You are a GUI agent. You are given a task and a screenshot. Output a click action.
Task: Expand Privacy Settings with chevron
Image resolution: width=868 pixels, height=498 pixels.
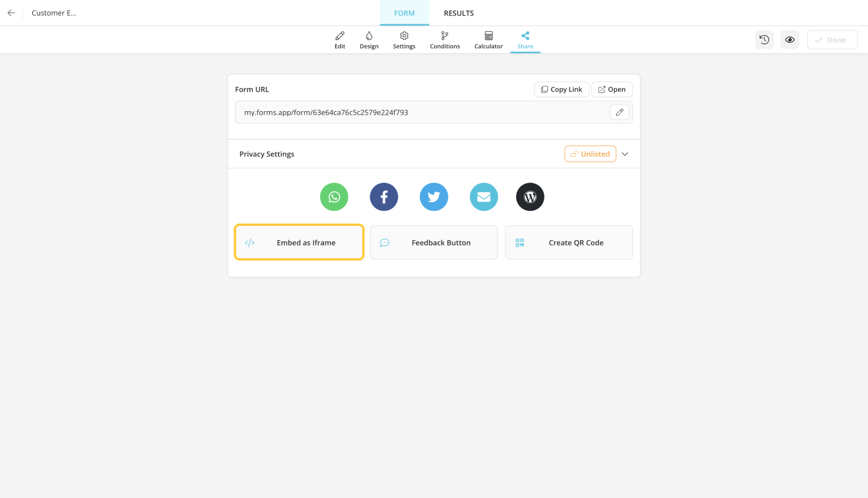point(625,154)
